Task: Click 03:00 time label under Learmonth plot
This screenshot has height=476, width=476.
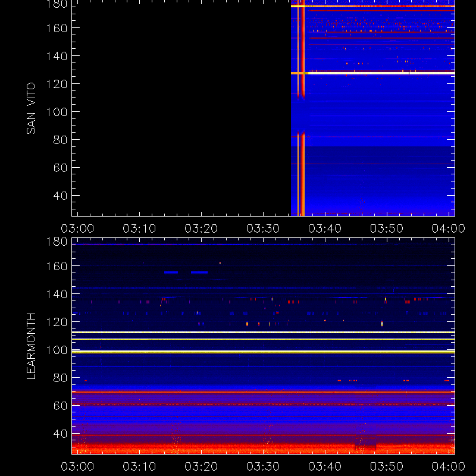Action: pyautogui.click(x=77, y=466)
